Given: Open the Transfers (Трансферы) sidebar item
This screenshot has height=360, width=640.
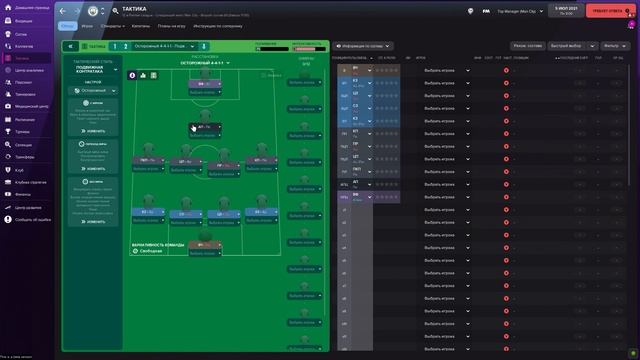Looking at the screenshot, I should click(x=25, y=157).
